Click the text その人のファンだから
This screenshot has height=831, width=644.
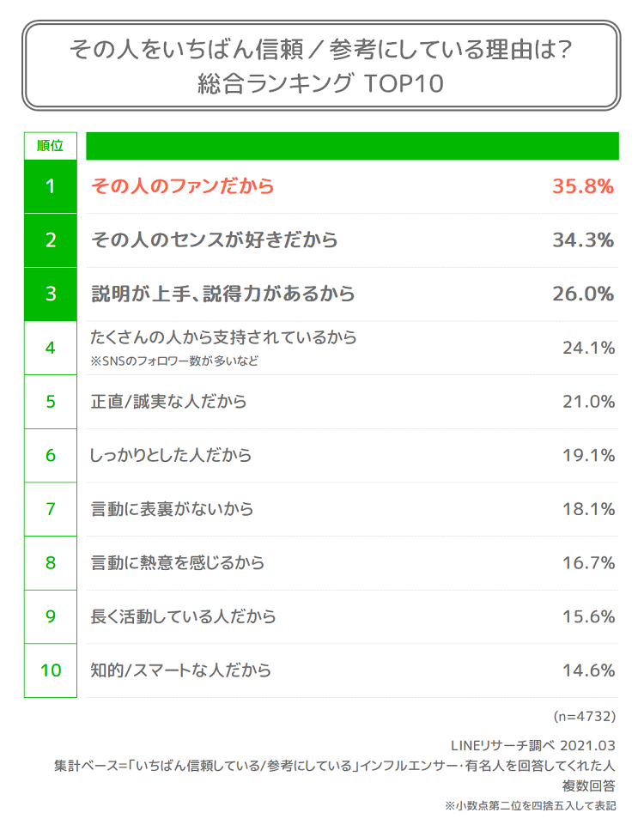click(x=182, y=186)
